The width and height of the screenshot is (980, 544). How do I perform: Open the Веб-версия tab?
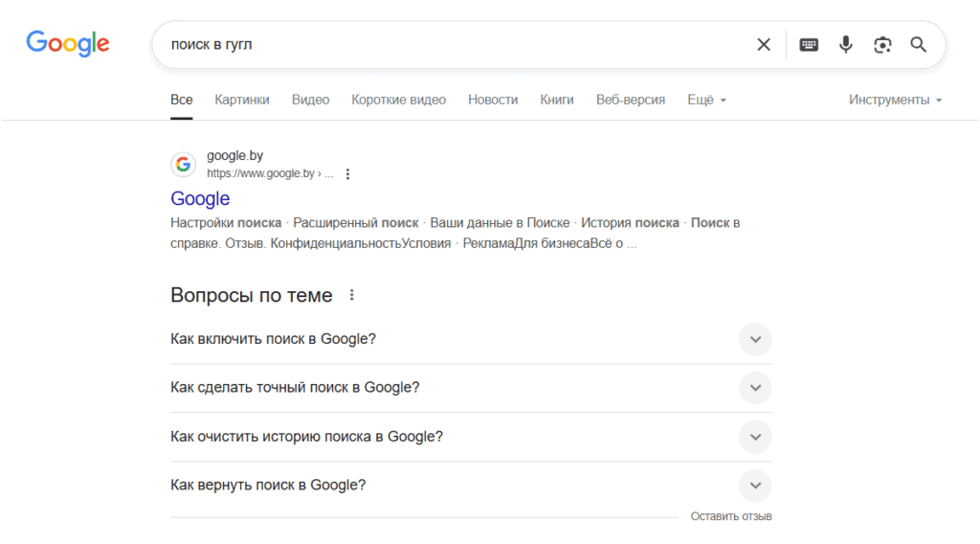tap(631, 100)
